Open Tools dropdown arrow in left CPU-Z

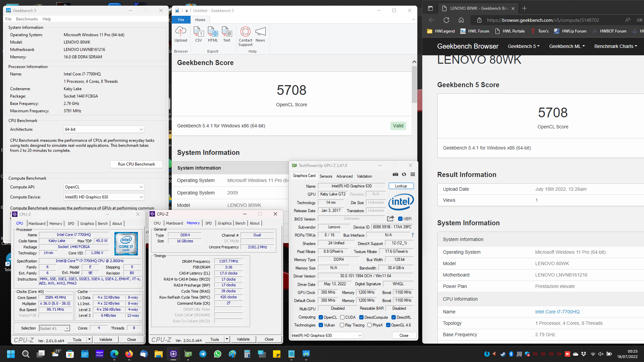90,340
